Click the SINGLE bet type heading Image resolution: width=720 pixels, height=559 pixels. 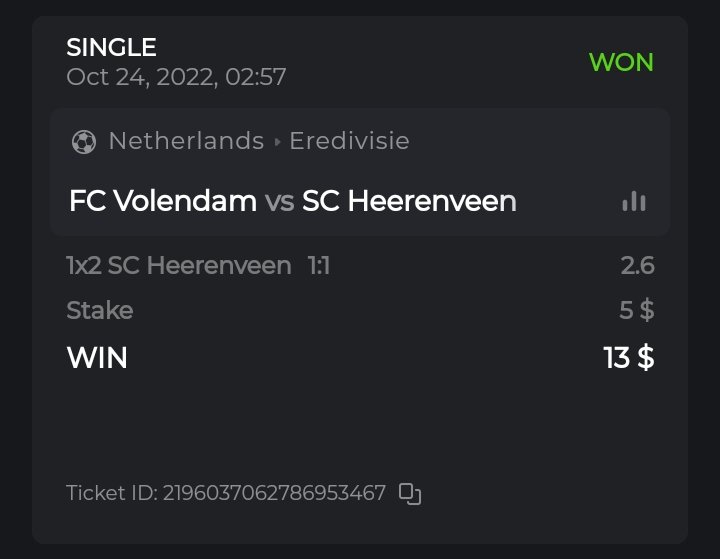click(x=112, y=47)
